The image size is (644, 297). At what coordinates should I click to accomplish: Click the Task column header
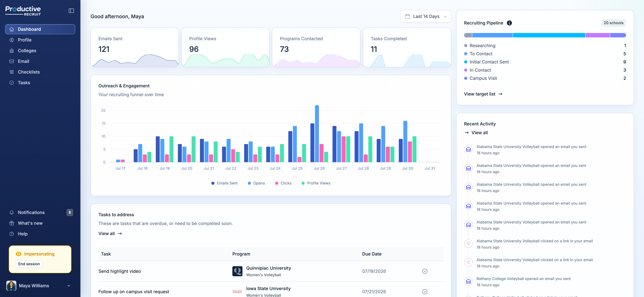pos(106,254)
